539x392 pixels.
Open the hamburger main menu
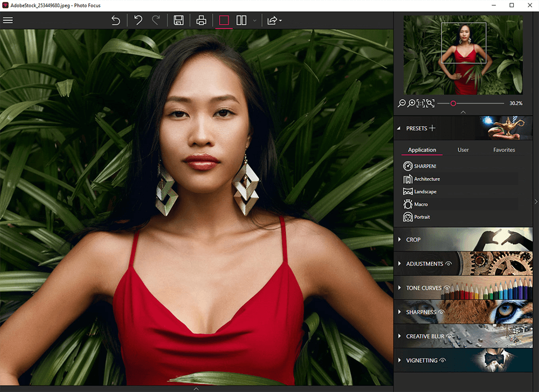click(8, 21)
